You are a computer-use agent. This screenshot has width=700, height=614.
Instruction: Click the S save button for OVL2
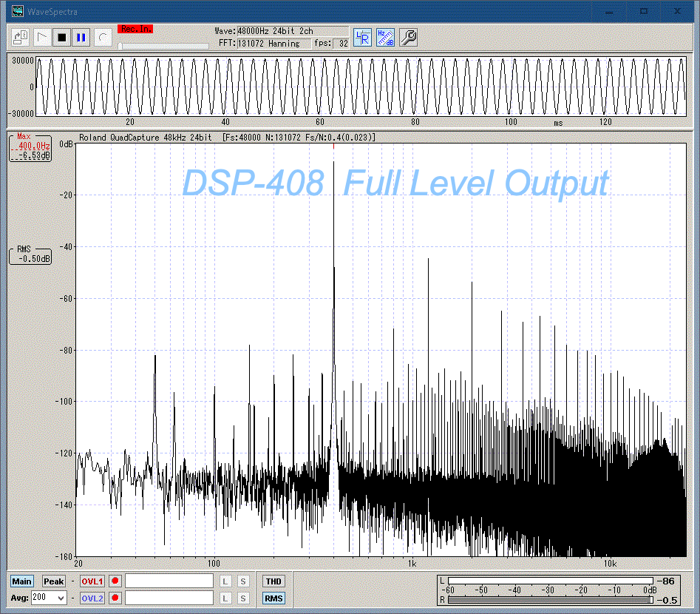click(x=243, y=598)
